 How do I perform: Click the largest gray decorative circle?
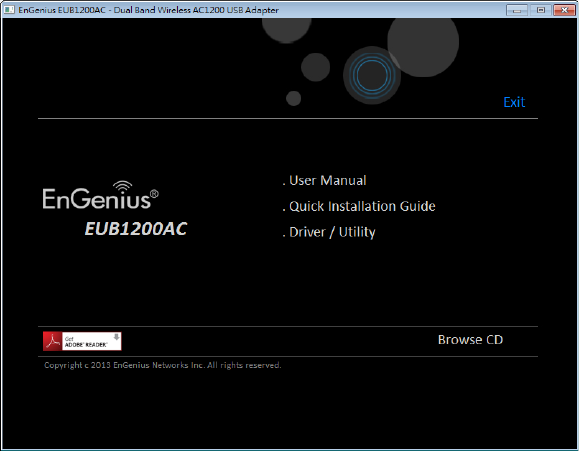pyautogui.click(x=423, y=42)
